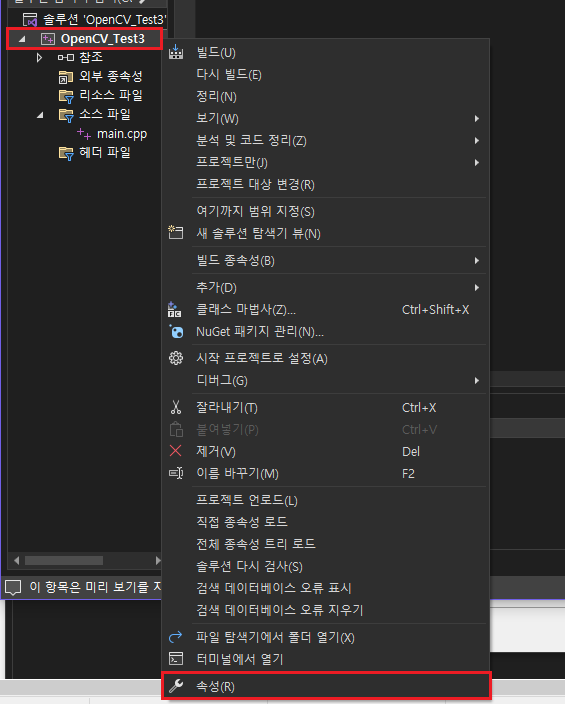The height and width of the screenshot is (704, 565).
Task: Click the open folder arrow icon
Action: pos(175,637)
